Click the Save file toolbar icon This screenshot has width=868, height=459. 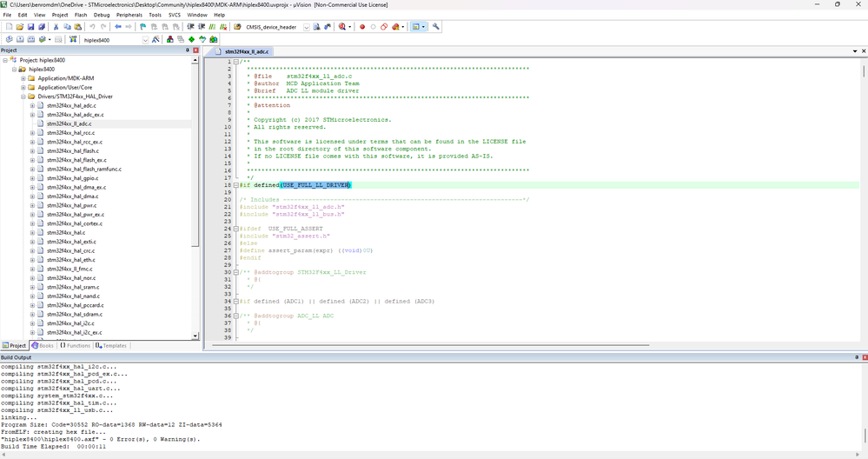31,27
